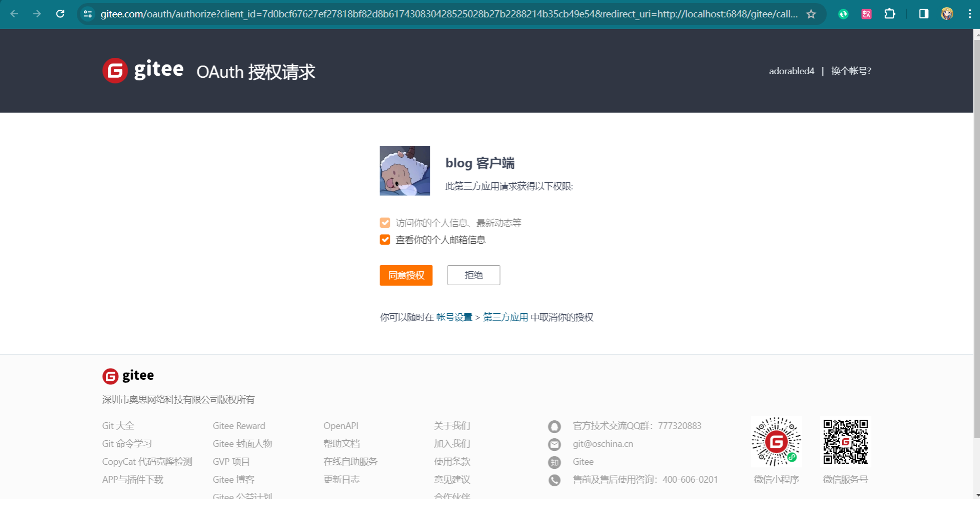This screenshot has width=980, height=517.
Task: Uncheck the 查看你的个人邮箱信息 checkbox
Action: click(x=385, y=240)
